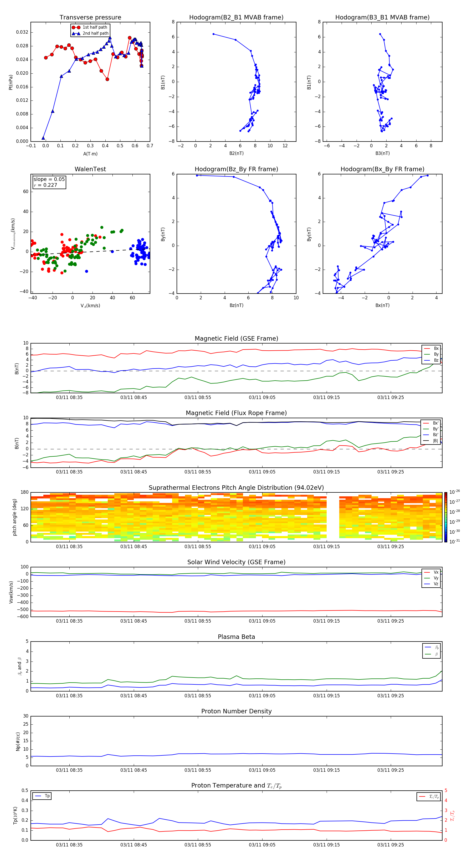The width and height of the screenshot is (473, 868).
Task: Click the white data gap in pitch angle spectrogram
Action: point(333,517)
